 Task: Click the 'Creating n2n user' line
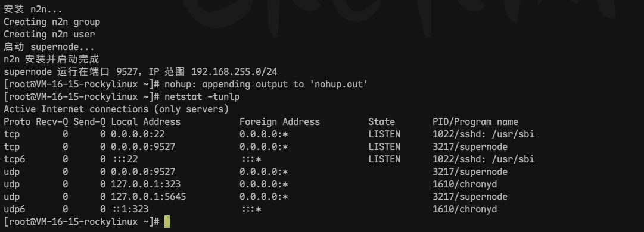click(x=49, y=35)
